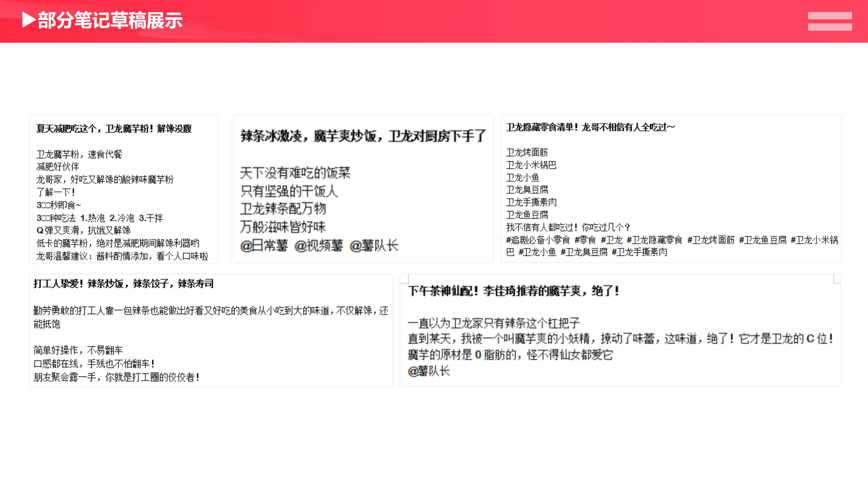This screenshot has height=488, width=868.
Task: Click the line 只有坚强的干饭人
Action: 289,191
